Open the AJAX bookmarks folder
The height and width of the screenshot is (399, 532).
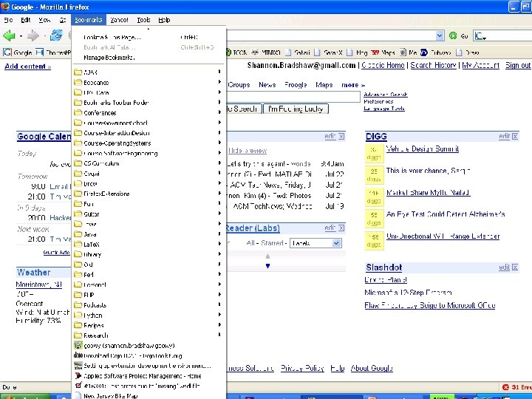(x=148, y=72)
